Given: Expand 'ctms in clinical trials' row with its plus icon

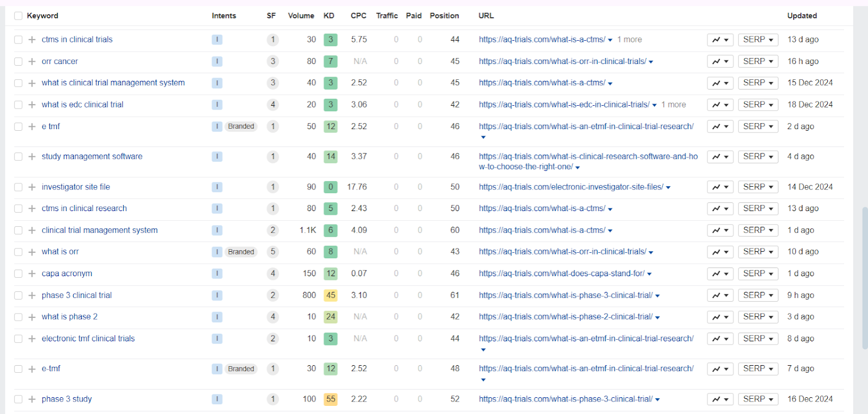Looking at the screenshot, I should (32, 40).
